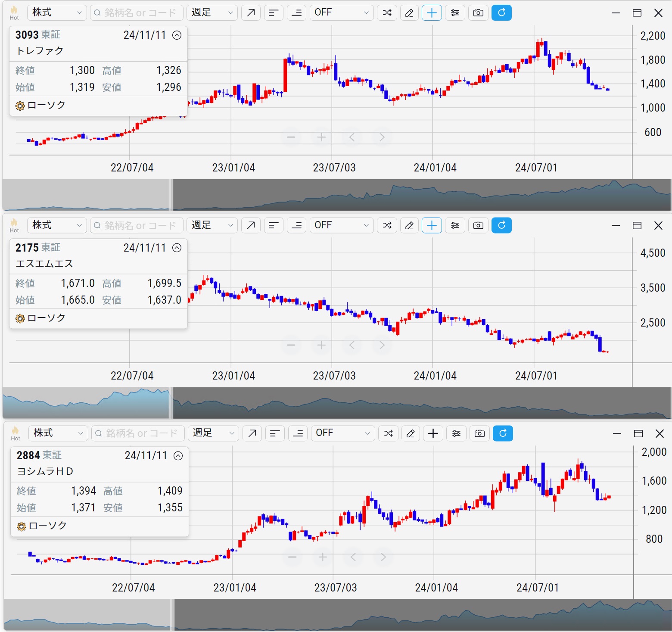This screenshot has width=672, height=632.
Task: Open the 株式 dropdown in the トレファク chart
Action: click(57, 12)
